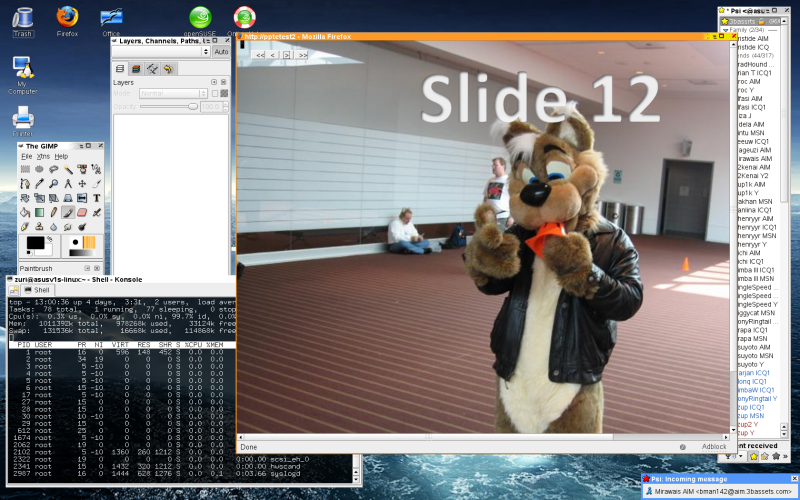Open the image selector dropdown in Layers dialog
This screenshot has width=800, height=500.
[x=160, y=51]
